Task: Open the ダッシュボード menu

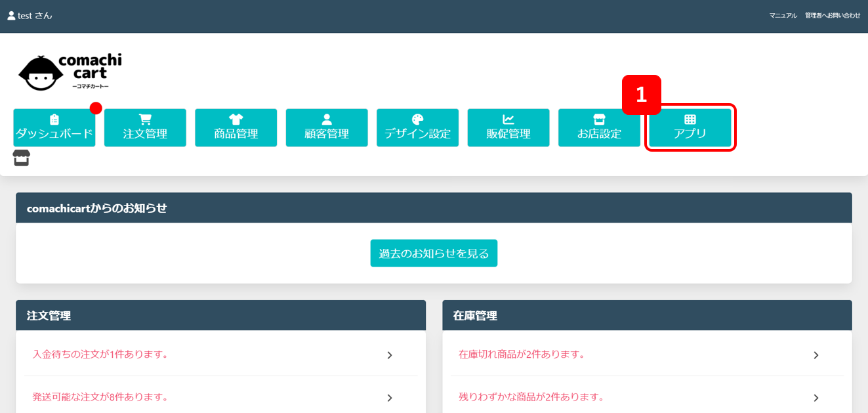Action: [54, 127]
